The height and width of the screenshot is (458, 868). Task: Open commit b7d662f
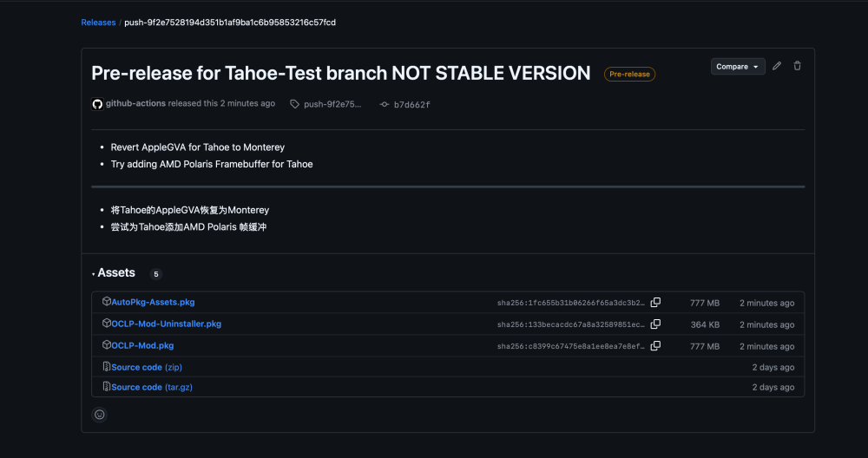411,105
